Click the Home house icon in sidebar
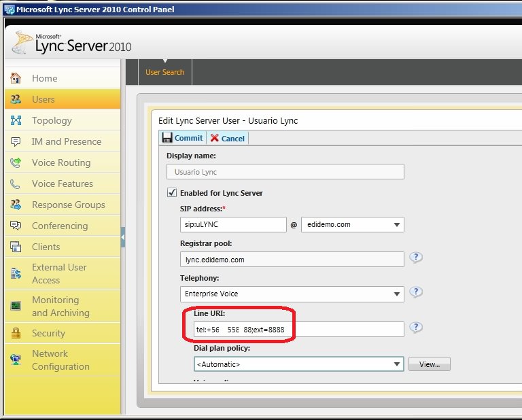 pos(16,78)
